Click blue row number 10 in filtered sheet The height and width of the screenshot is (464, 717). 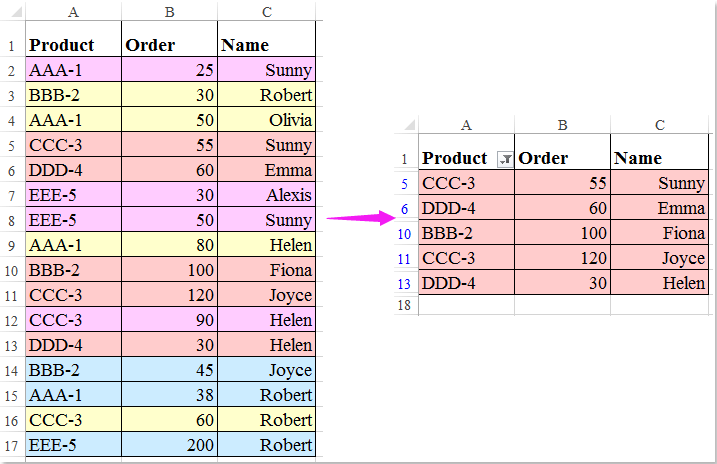pyautogui.click(x=405, y=233)
